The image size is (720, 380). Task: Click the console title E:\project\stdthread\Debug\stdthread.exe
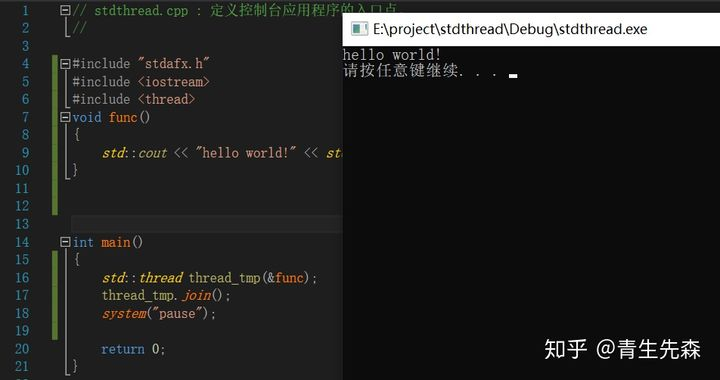(510, 29)
